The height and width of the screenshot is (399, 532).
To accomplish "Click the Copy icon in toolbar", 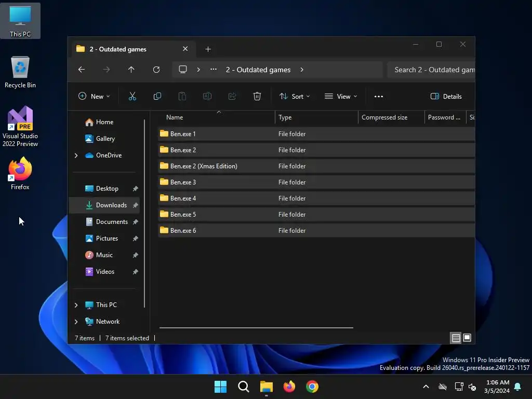I will pyautogui.click(x=157, y=96).
